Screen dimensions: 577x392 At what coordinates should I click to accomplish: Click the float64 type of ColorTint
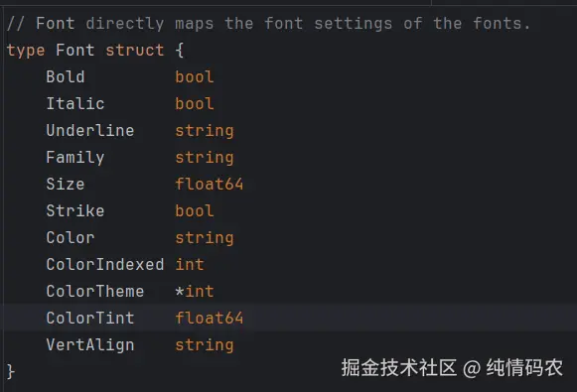point(209,319)
